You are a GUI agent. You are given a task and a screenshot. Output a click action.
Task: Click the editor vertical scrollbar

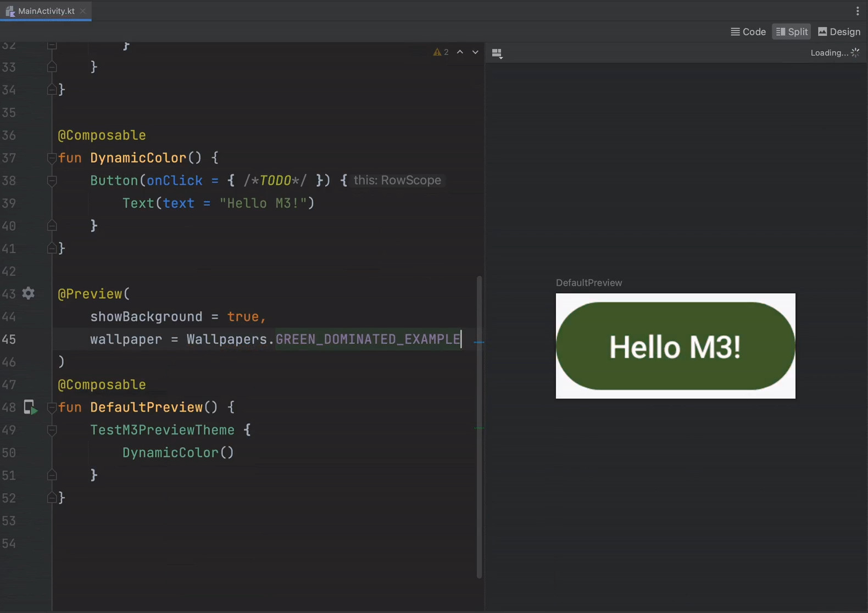[479, 427]
